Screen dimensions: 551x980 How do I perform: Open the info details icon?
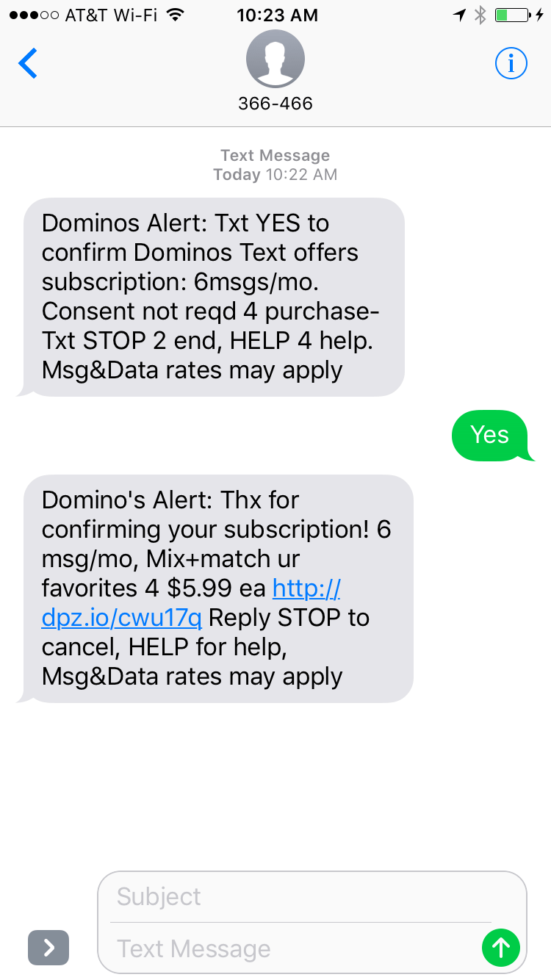[x=511, y=64]
